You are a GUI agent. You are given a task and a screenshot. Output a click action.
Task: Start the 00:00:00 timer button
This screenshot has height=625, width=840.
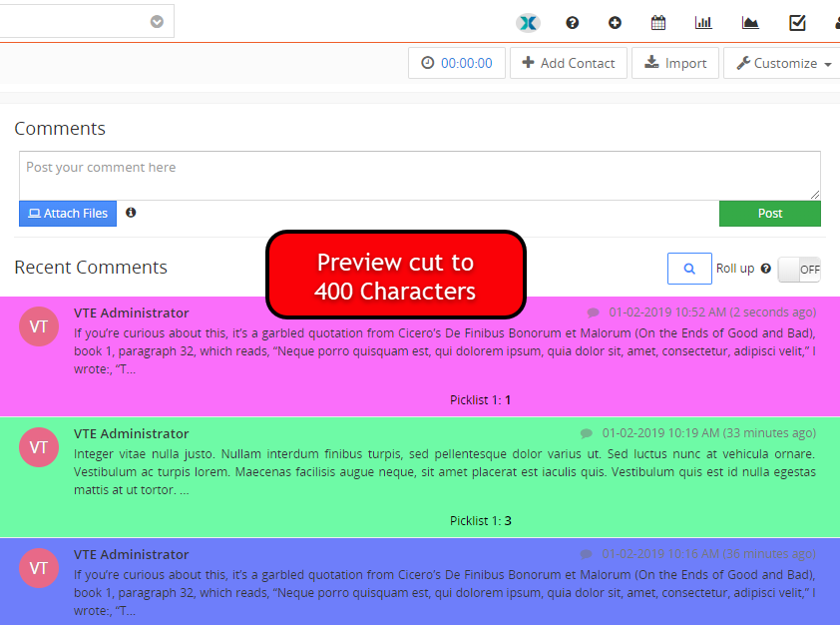pyautogui.click(x=457, y=63)
